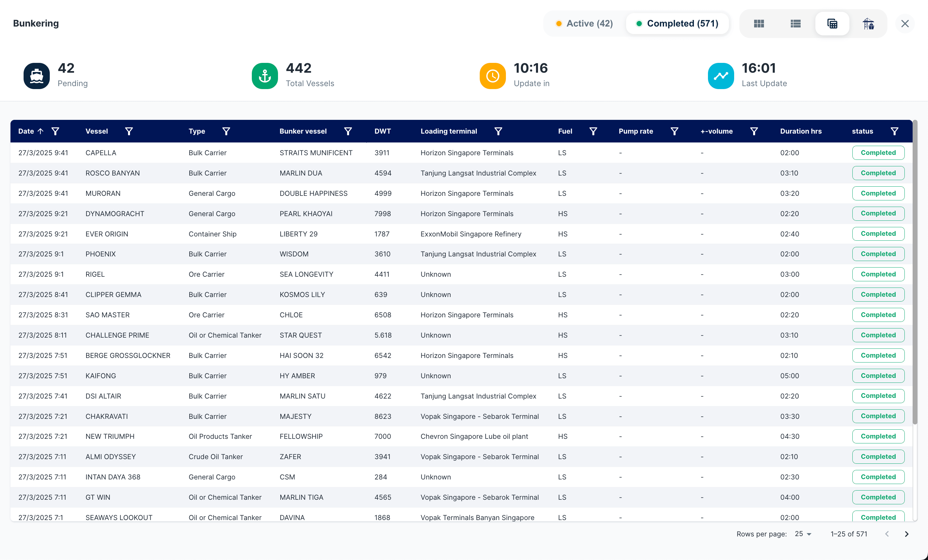Open filter for Vessel column
The height and width of the screenshot is (560, 928).
click(x=129, y=131)
